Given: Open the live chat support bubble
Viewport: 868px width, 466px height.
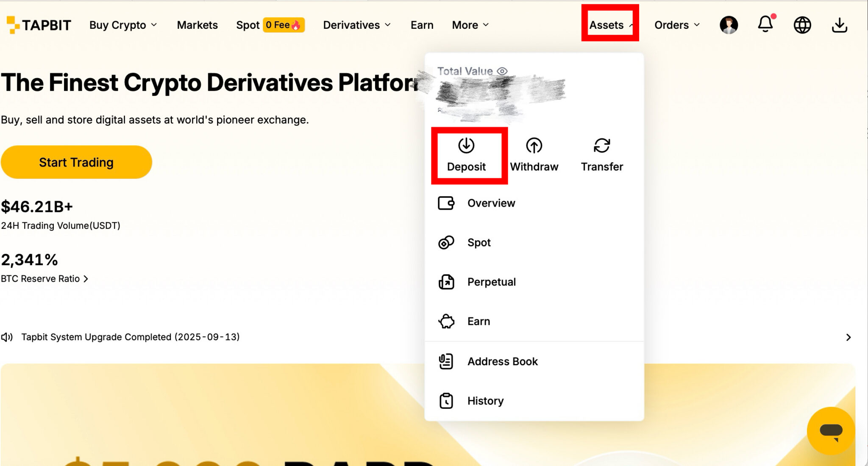Looking at the screenshot, I should pos(831,431).
